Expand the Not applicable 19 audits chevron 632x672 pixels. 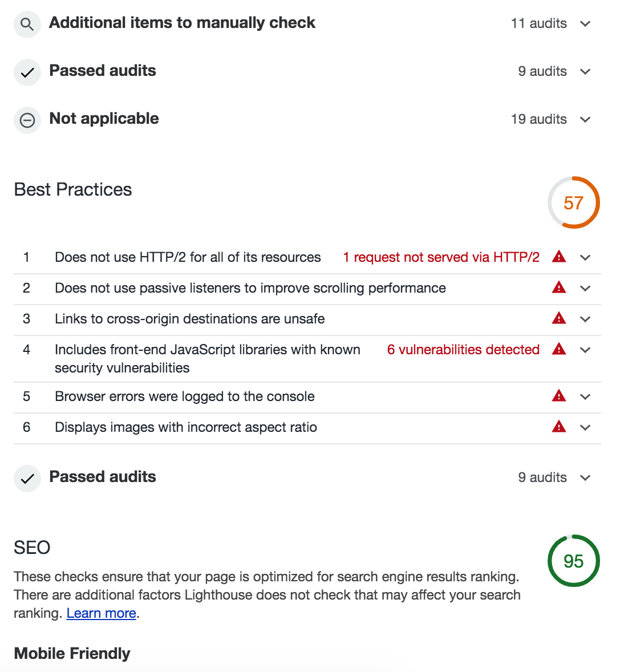point(585,120)
